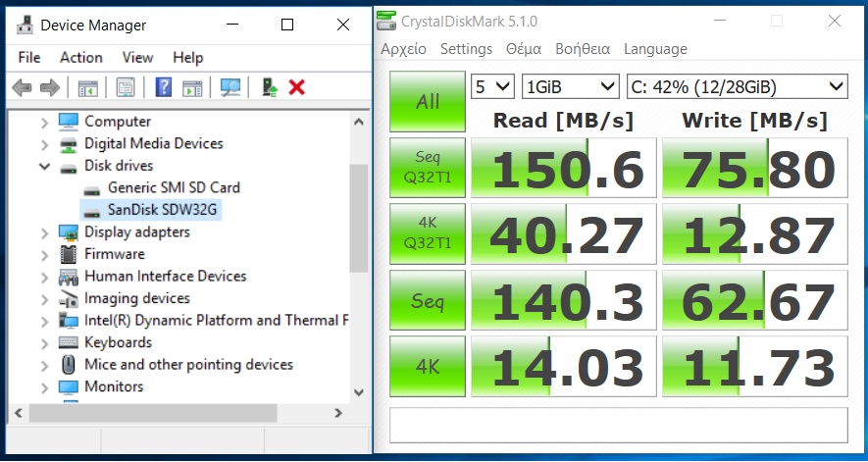Click the Properties toolbar icon in Device Manager
Image resolution: width=868 pixels, height=462 pixels.
click(126, 87)
